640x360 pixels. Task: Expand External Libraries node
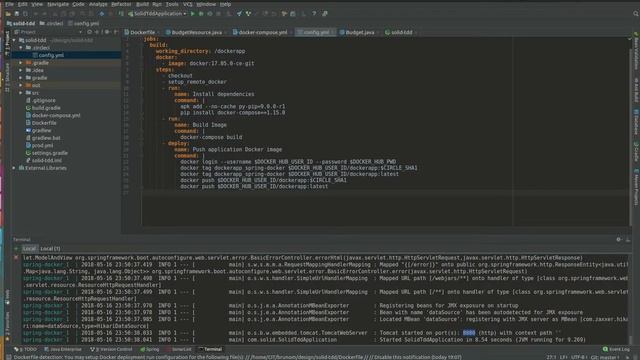tap(14, 168)
